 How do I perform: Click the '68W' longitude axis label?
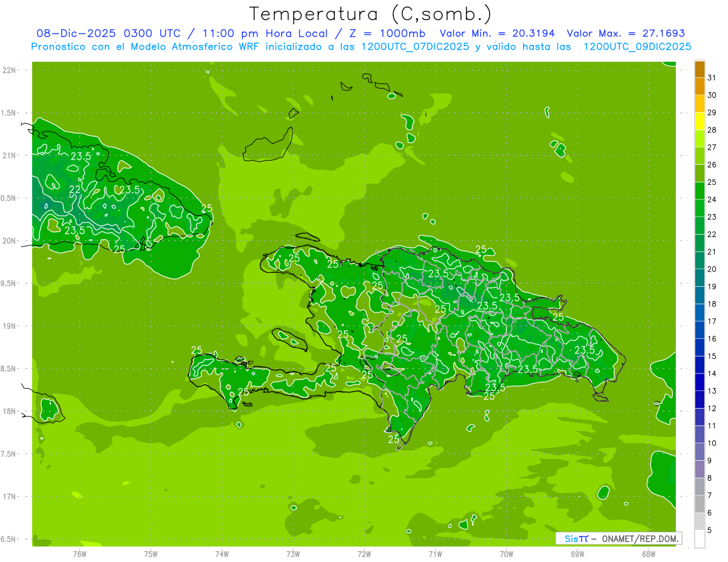(649, 554)
